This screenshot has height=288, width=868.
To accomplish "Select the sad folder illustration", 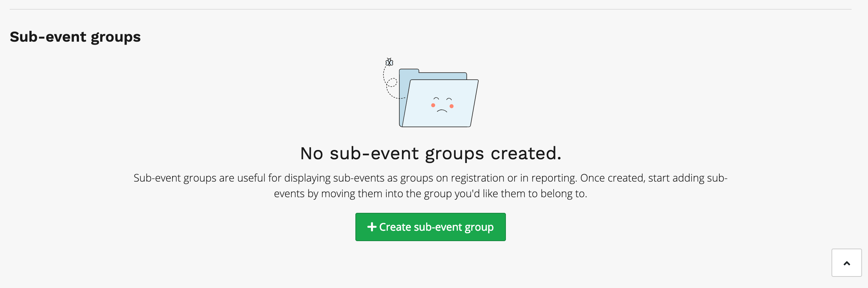I will pos(431,93).
